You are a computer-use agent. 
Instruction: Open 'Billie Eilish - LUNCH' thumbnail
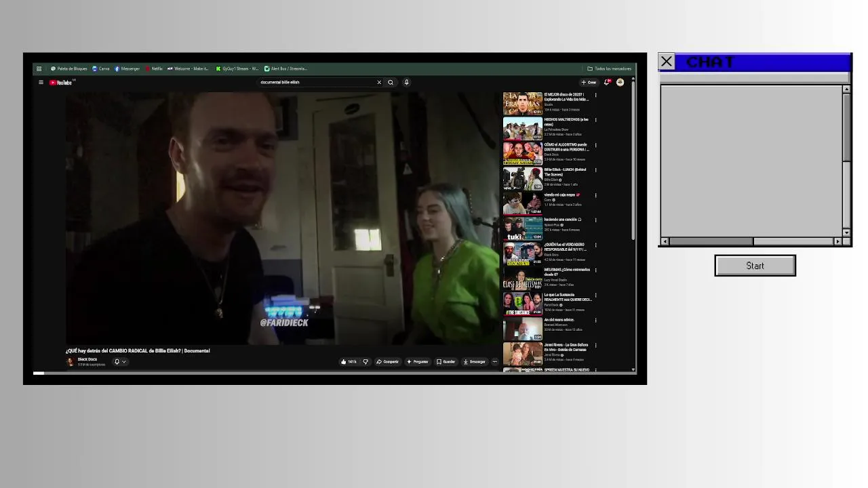click(x=522, y=179)
